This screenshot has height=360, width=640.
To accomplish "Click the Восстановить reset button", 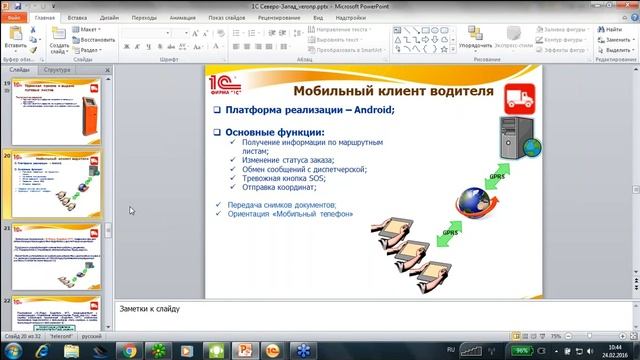I will [94, 40].
